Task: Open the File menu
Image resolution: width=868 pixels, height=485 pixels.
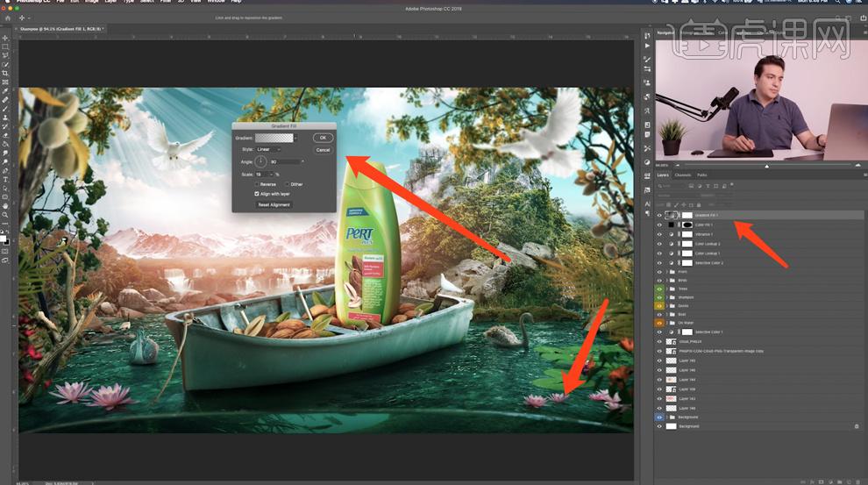Action: coord(60,1)
